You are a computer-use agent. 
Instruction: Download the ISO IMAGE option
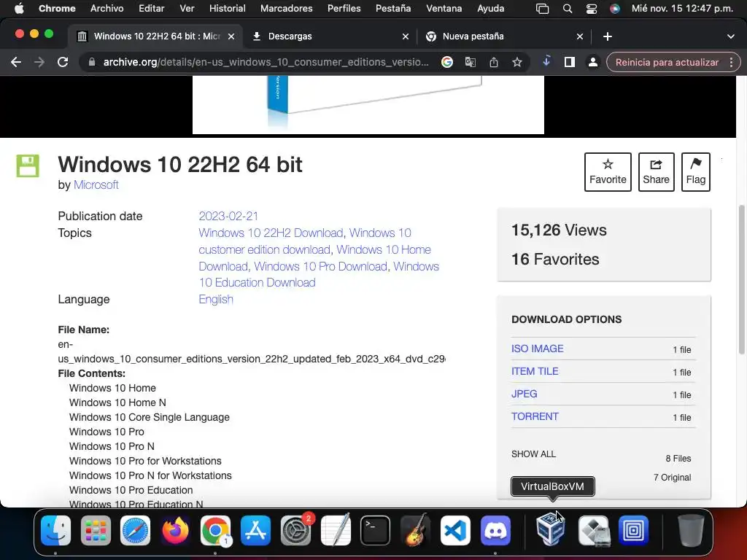pyautogui.click(x=538, y=349)
